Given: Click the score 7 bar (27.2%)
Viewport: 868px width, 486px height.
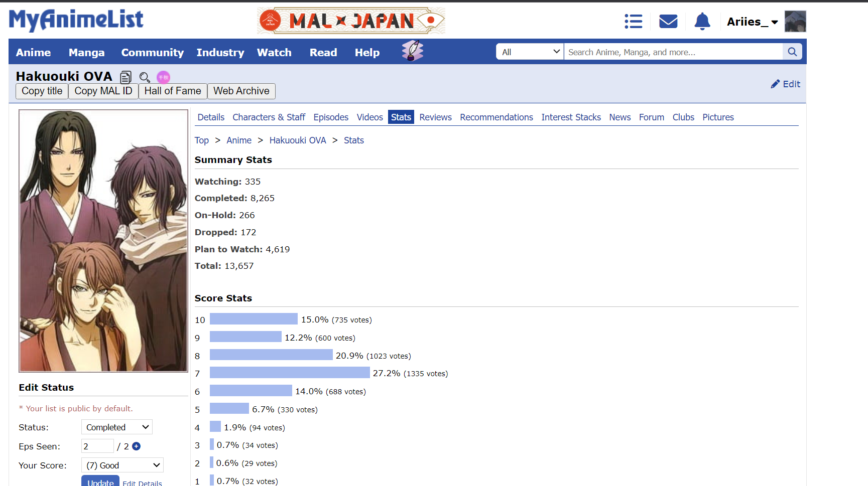Looking at the screenshot, I should [x=290, y=373].
